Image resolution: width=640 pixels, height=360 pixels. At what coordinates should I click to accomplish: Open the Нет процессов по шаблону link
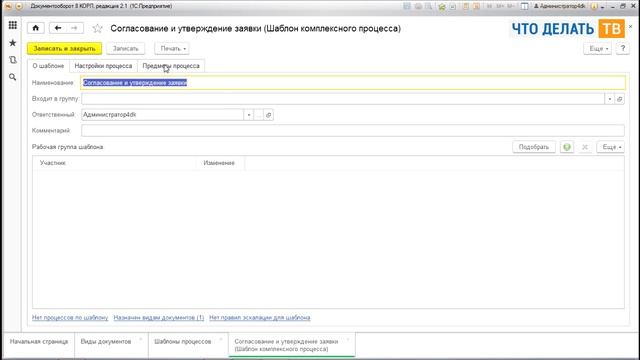click(x=70, y=318)
